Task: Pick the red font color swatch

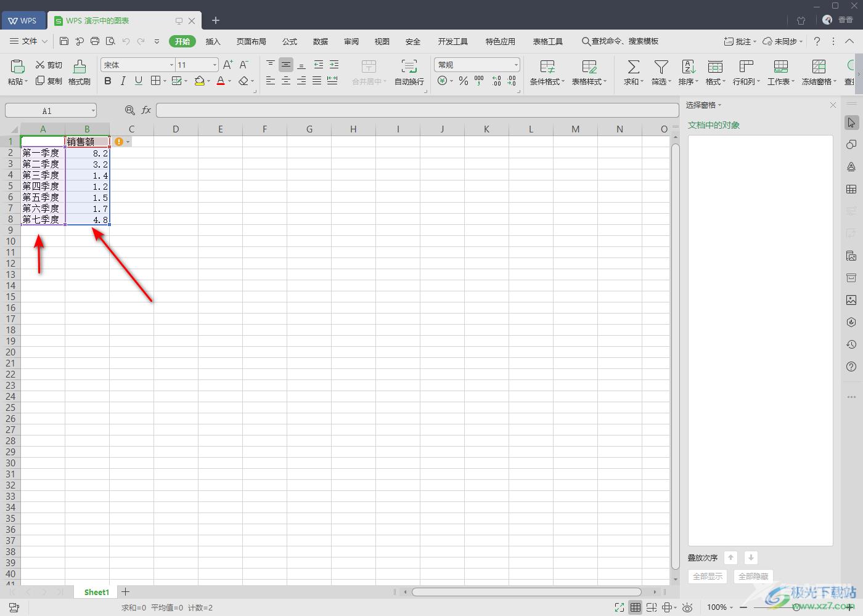Action: click(x=221, y=81)
